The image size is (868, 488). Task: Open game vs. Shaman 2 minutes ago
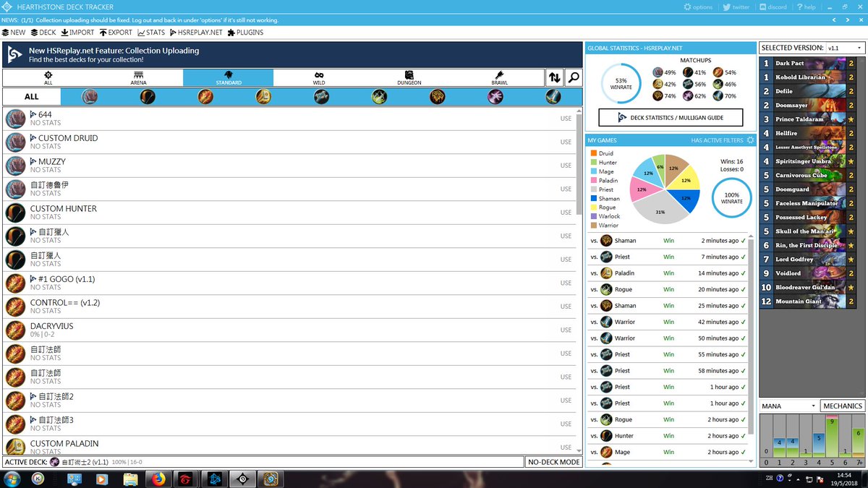click(668, 241)
